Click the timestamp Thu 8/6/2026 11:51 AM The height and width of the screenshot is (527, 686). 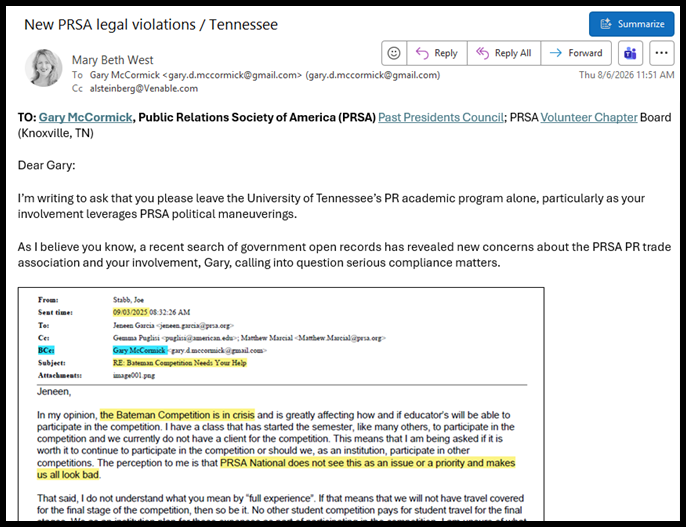click(x=626, y=75)
